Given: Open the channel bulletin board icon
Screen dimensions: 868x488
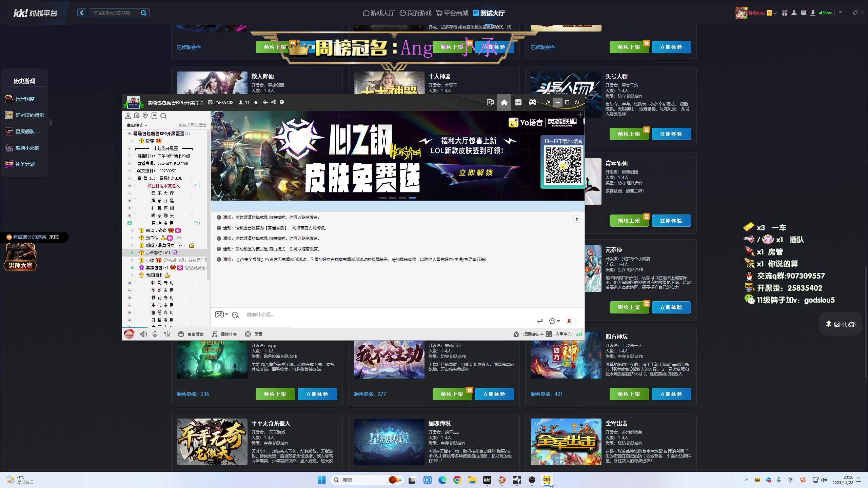Looking at the screenshot, I should point(155,116).
